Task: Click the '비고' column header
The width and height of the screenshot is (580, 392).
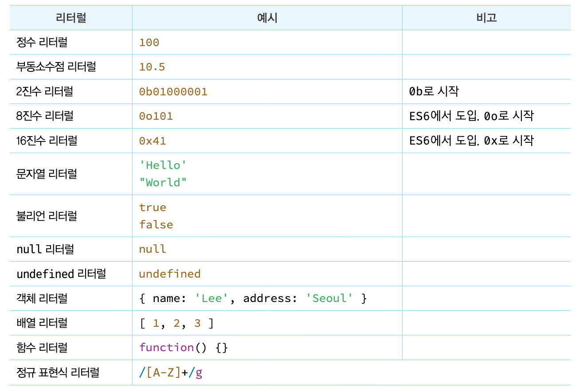Action: click(x=486, y=18)
